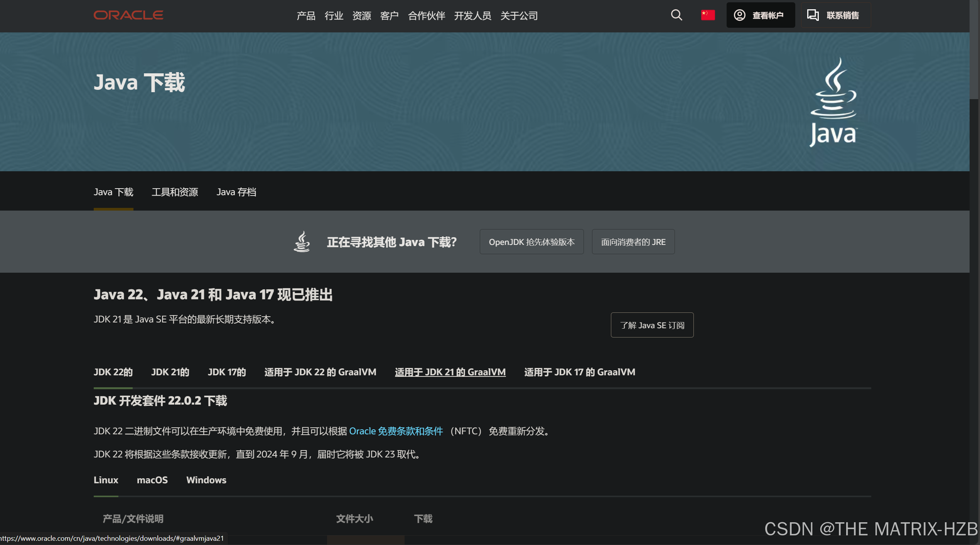Click the Java 下载 banner title

pos(139,82)
